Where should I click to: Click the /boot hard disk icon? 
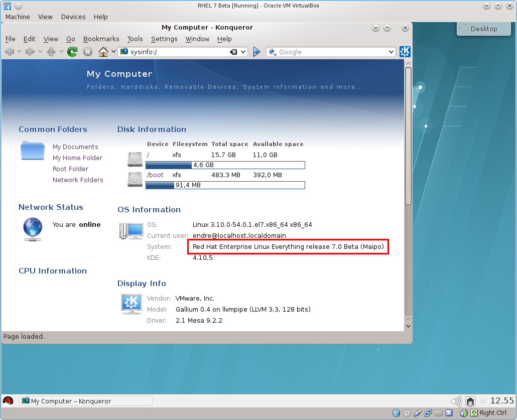tap(135, 179)
